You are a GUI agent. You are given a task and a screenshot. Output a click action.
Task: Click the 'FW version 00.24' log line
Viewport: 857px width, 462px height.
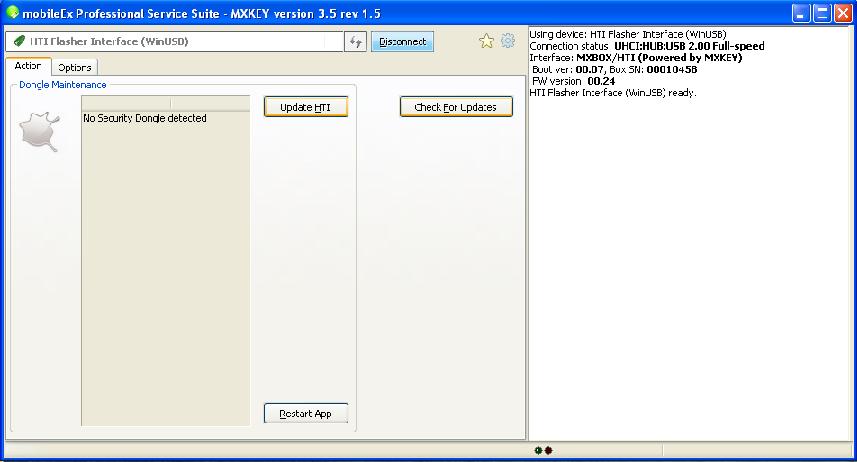tap(573, 81)
